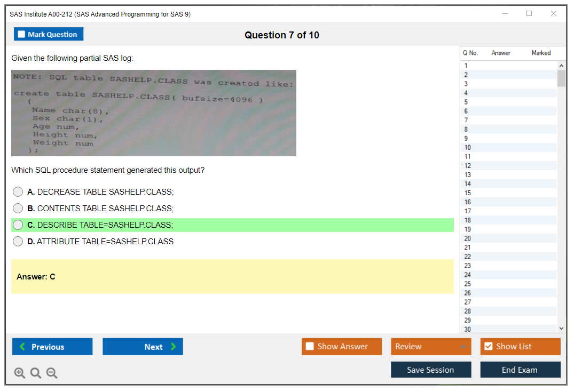Click the End Exam button

(x=520, y=370)
